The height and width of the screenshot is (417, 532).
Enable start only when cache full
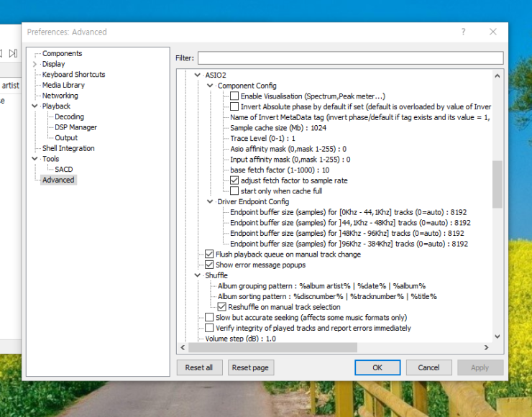pos(234,191)
